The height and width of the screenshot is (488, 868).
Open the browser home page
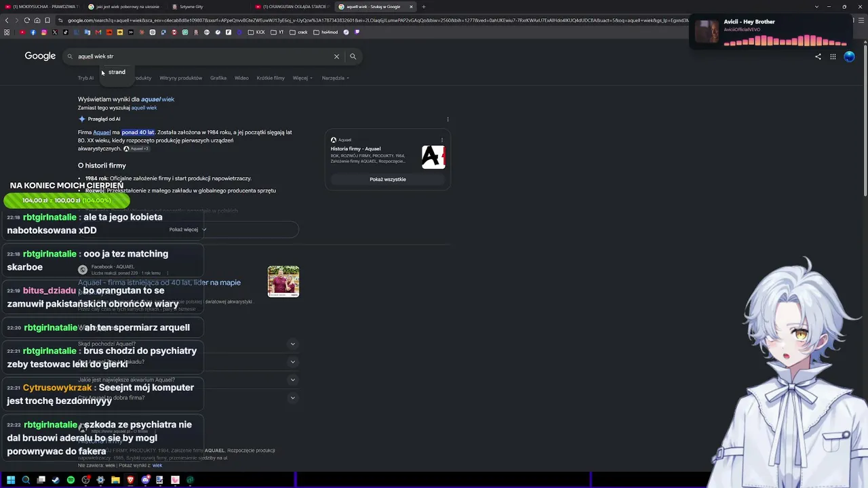tap(37, 20)
